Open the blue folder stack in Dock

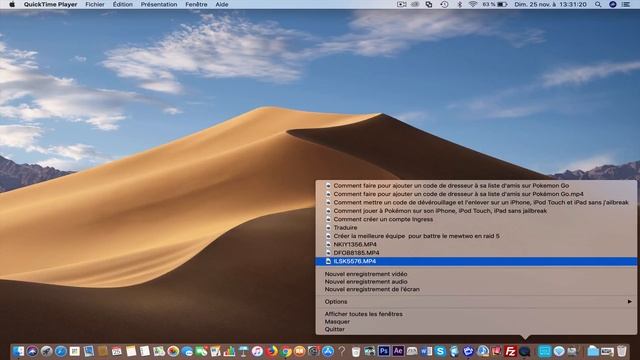(593, 351)
